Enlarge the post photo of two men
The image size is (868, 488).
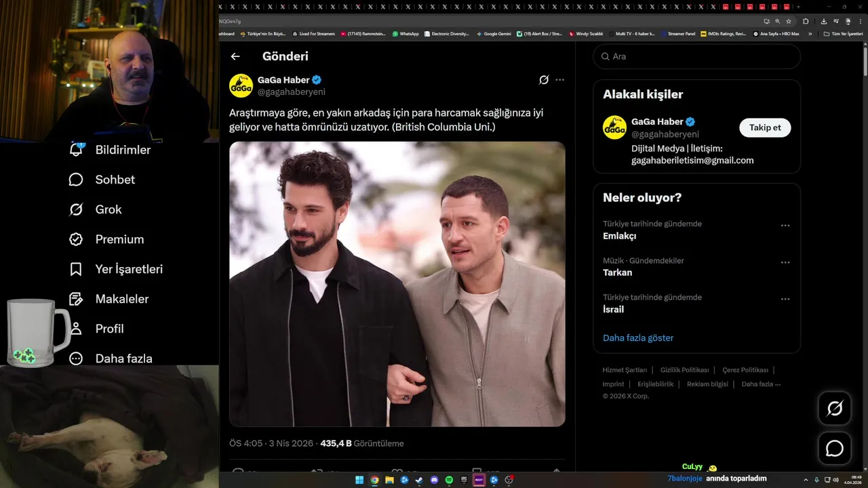pyautogui.click(x=397, y=284)
